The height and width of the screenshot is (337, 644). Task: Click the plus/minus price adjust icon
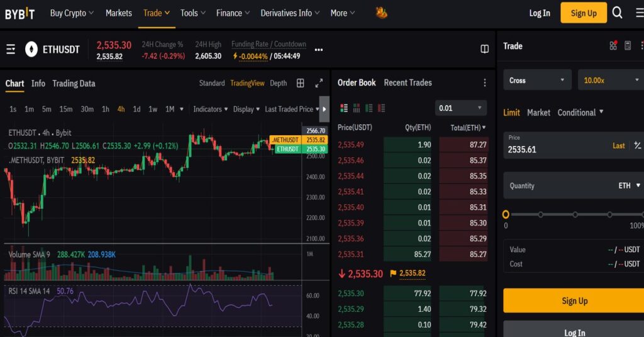point(638,145)
